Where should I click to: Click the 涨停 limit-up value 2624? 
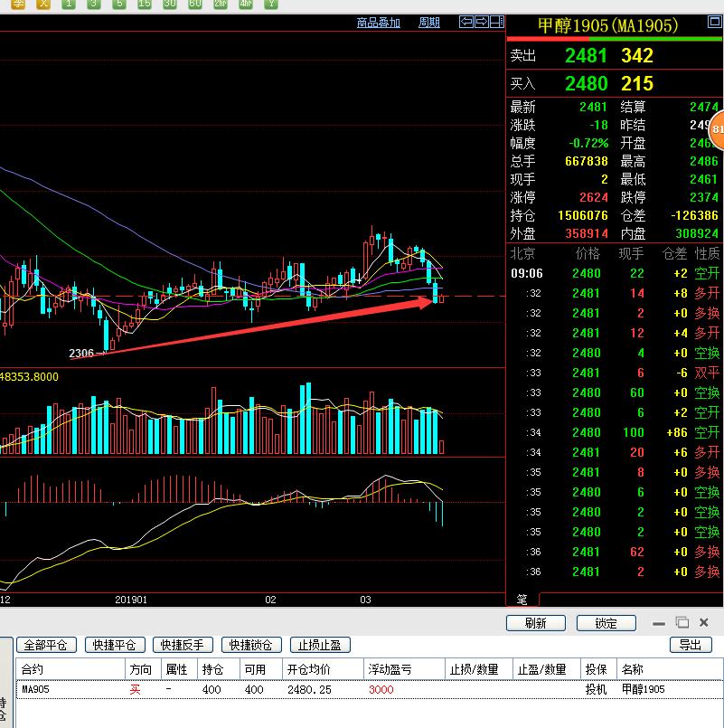coord(594,197)
